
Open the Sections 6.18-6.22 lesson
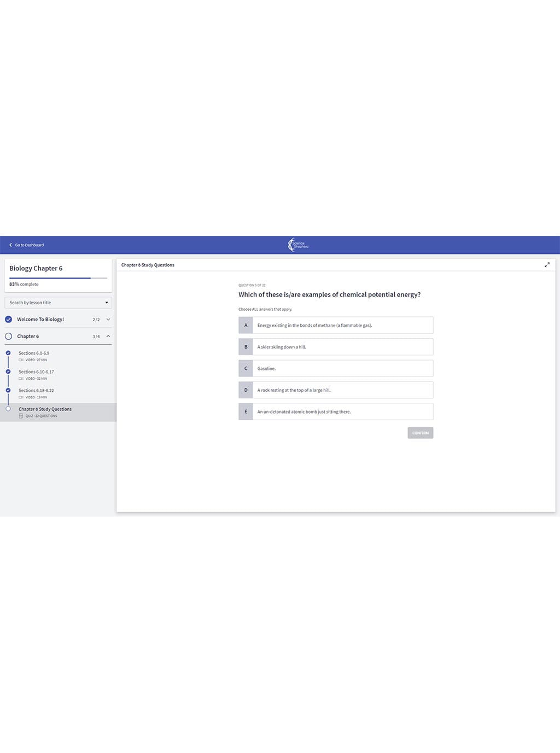36,391
